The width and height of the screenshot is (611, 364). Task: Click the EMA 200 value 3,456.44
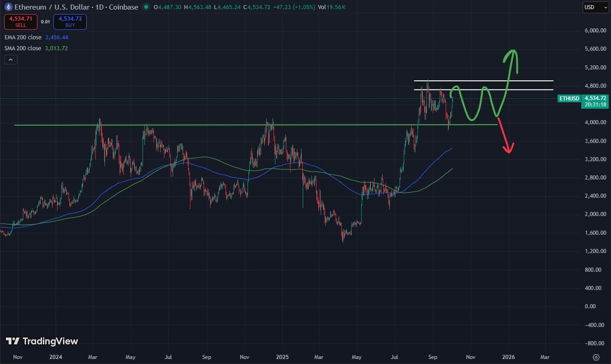tap(56, 37)
